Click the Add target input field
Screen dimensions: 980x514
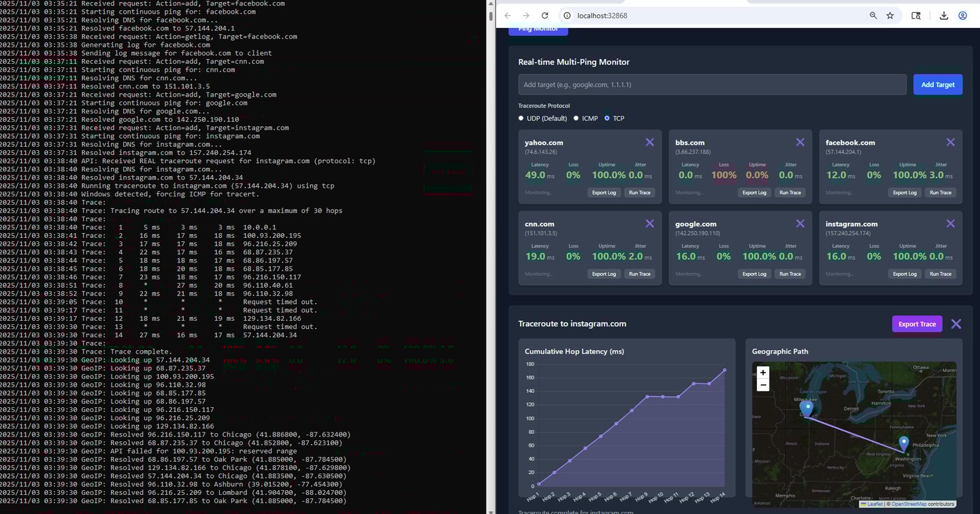point(711,84)
